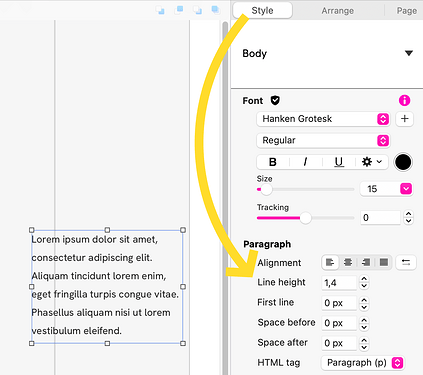Screen dimensions: 423x375
Task: Switch text direction icon button
Action: [x=406, y=263]
